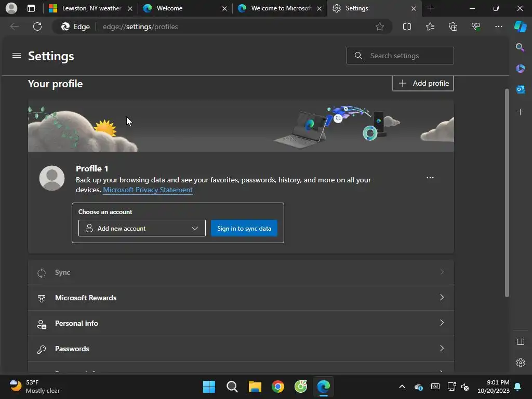Expand the Sync settings row
The image size is (532, 399).
click(x=241, y=272)
